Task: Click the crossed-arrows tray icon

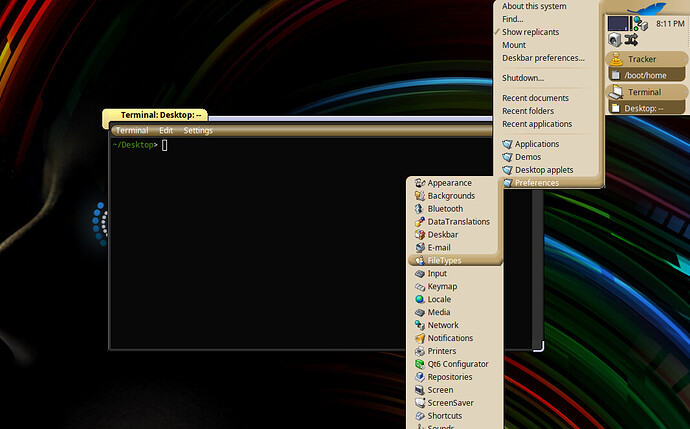Action: pyautogui.click(x=631, y=40)
